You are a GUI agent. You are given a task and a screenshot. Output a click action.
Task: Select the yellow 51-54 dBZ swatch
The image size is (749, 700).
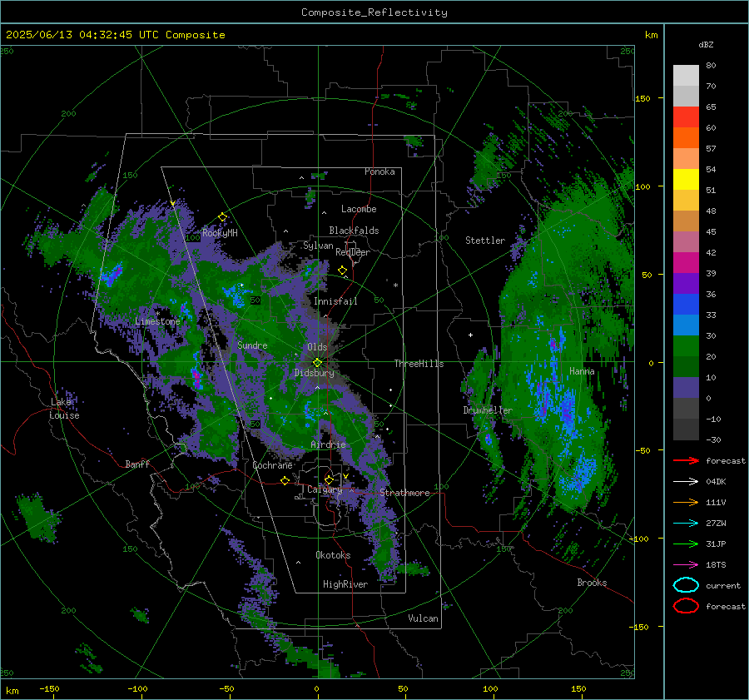pos(686,179)
